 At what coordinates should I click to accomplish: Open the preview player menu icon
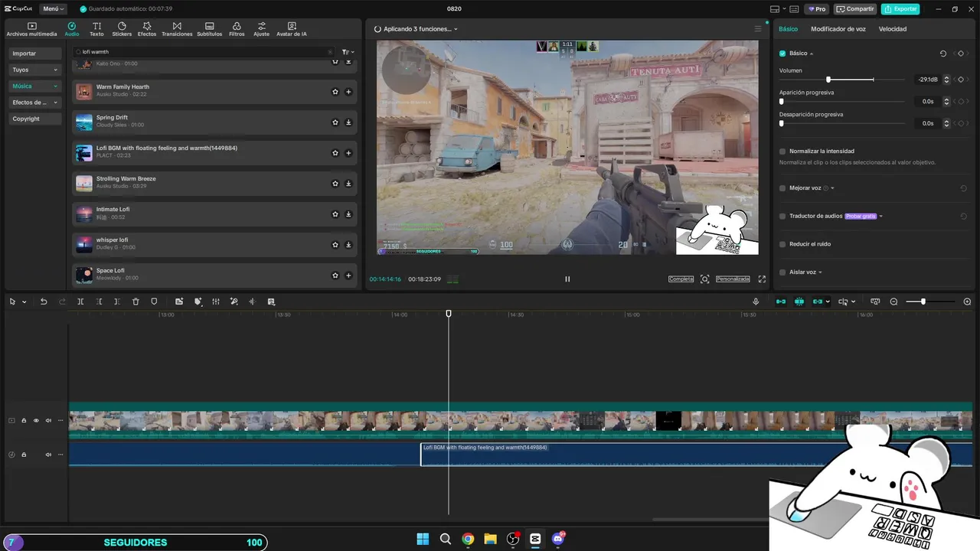(758, 29)
